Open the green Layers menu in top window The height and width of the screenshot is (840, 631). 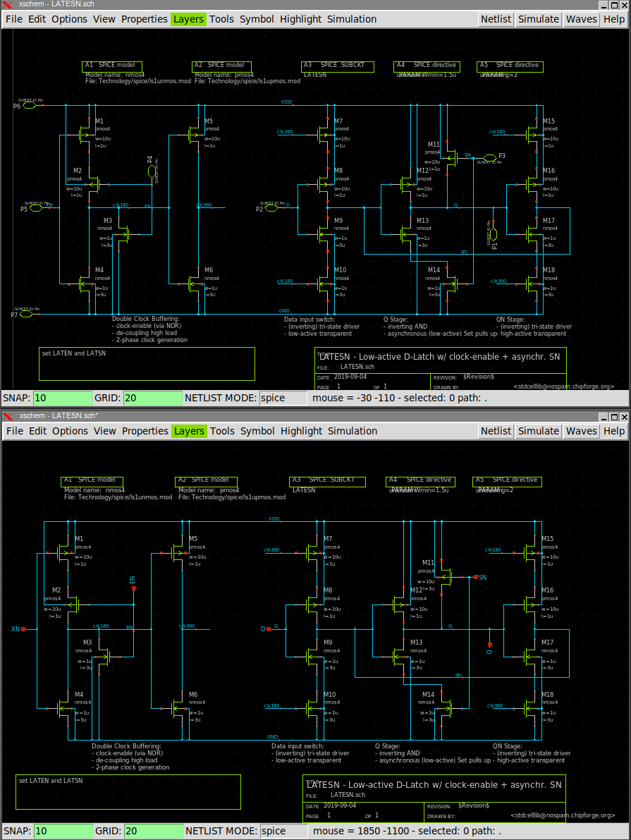pyautogui.click(x=188, y=19)
